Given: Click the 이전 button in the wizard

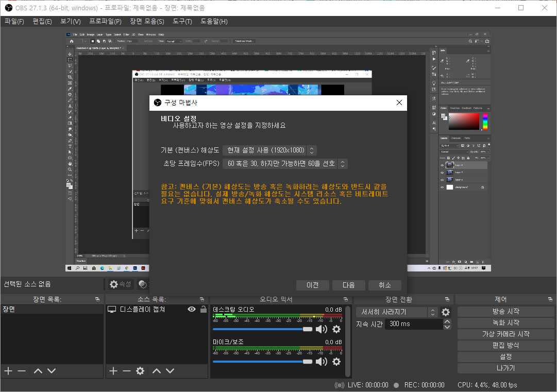Looking at the screenshot, I should coord(312,285).
